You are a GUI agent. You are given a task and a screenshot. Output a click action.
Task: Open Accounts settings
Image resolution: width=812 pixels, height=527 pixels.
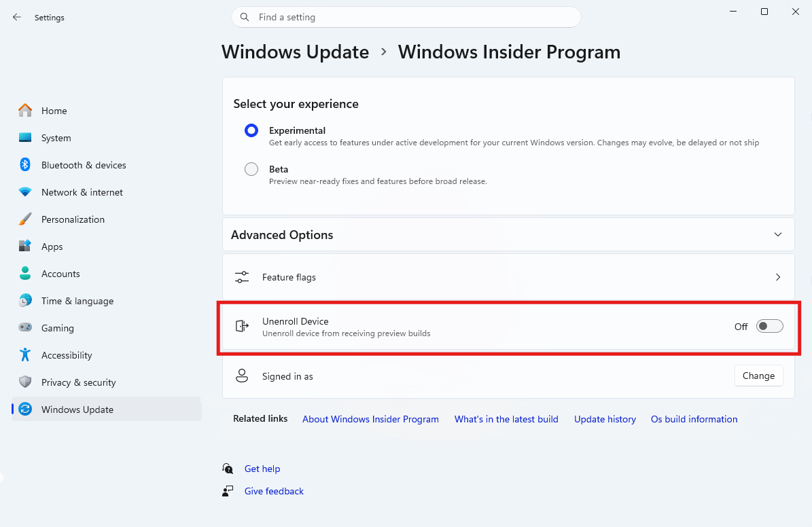point(106,273)
